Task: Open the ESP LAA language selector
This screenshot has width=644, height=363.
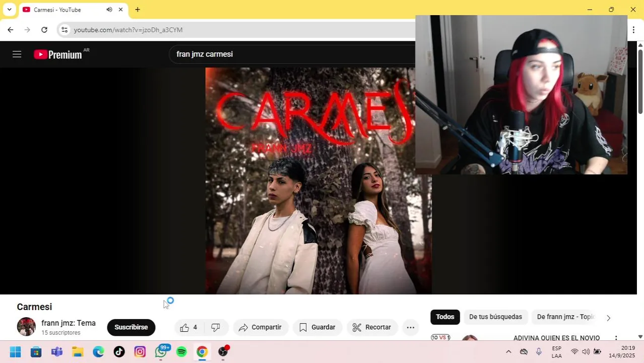Action: click(x=557, y=352)
